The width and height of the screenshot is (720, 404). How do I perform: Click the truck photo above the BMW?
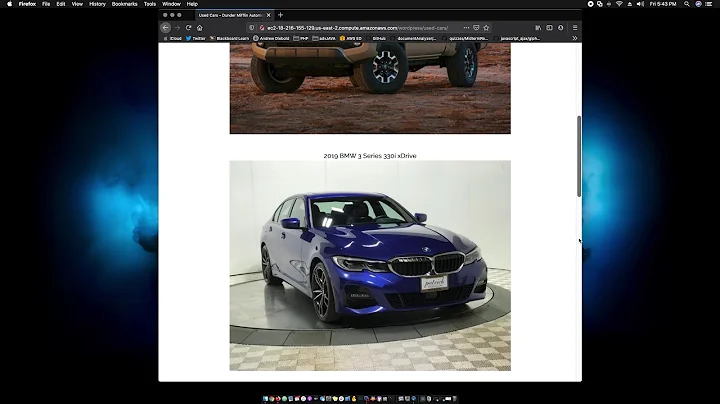tap(370, 88)
